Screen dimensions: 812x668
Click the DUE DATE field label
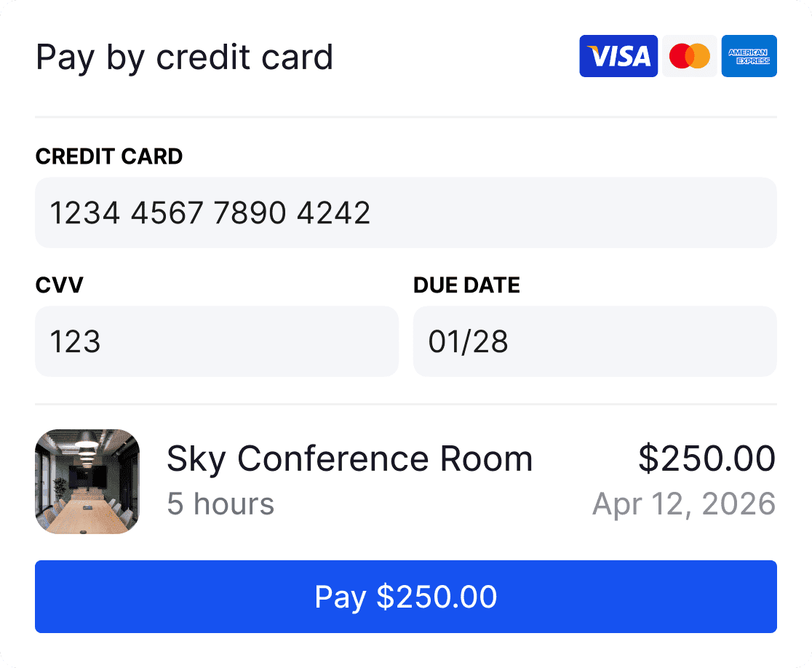tap(466, 285)
